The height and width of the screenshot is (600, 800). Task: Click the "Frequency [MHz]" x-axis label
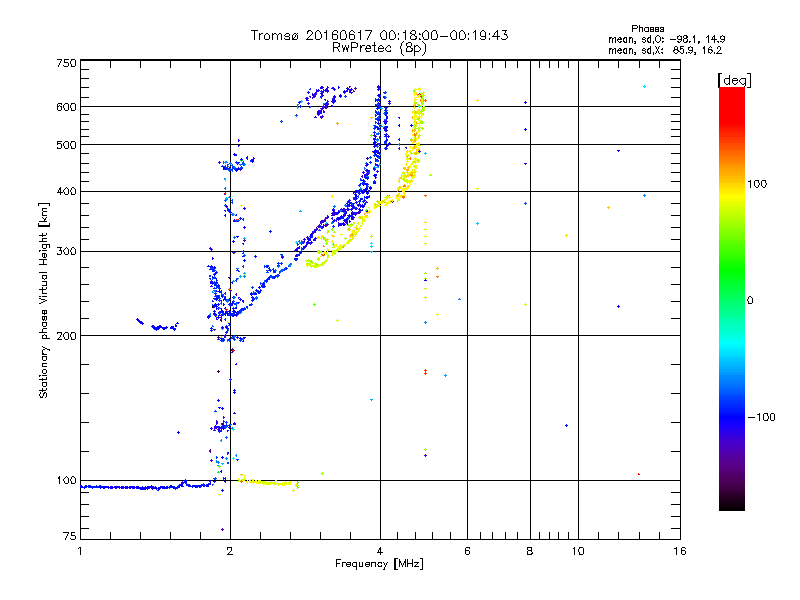pyautogui.click(x=379, y=564)
